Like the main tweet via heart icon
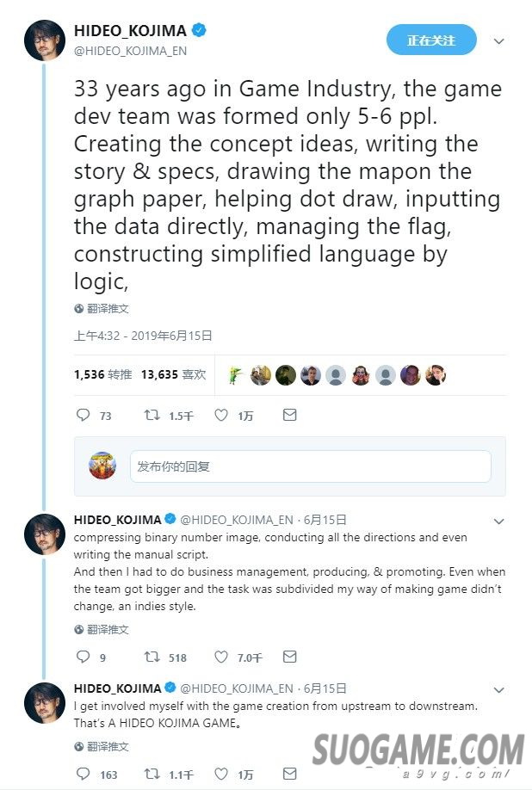The height and width of the screenshot is (790, 532). tap(221, 416)
